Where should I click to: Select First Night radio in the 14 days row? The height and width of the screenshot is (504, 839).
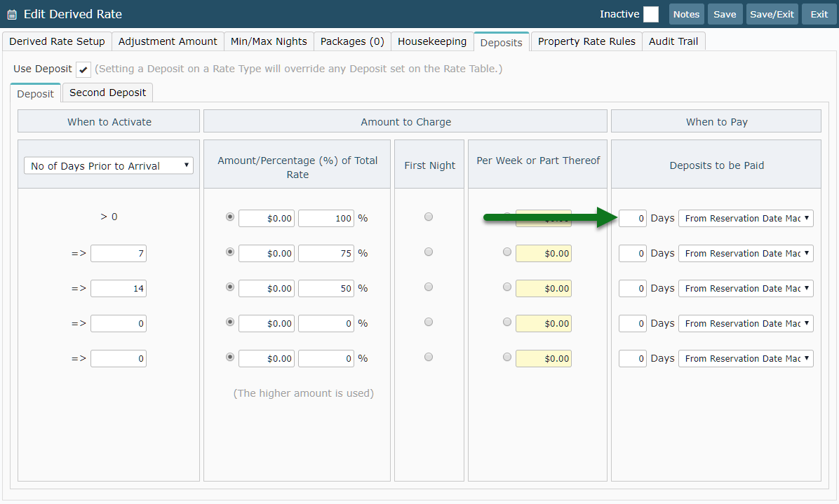click(429, 287)
